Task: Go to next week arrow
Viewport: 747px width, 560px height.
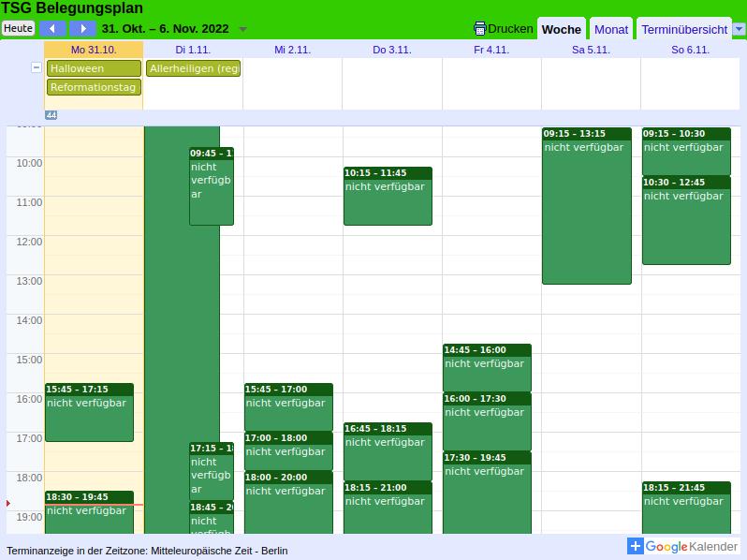Action: point(83,29)
